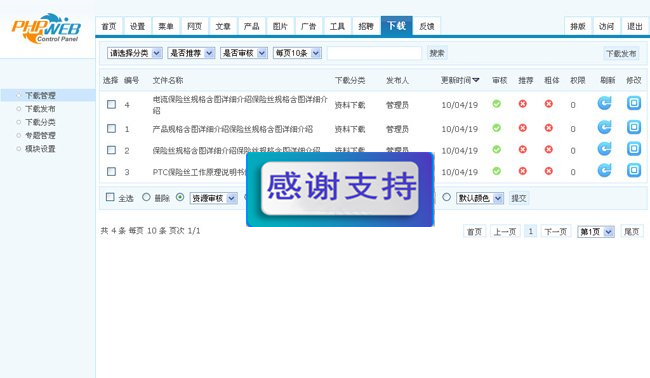650x378 pixels.
Task: Click the search keyword input field
Action: [374, 53]
